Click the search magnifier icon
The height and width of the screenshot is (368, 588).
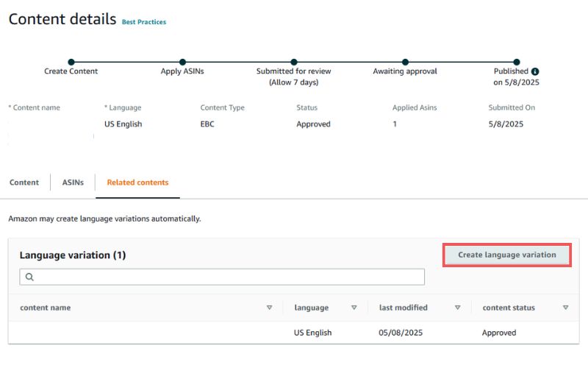(29, 277)
